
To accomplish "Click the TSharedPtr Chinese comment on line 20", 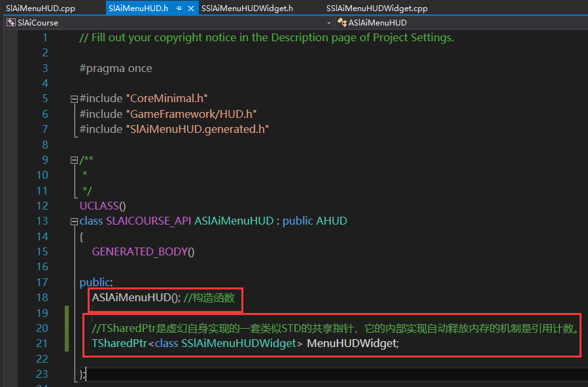I will click(x=336, y=329).
